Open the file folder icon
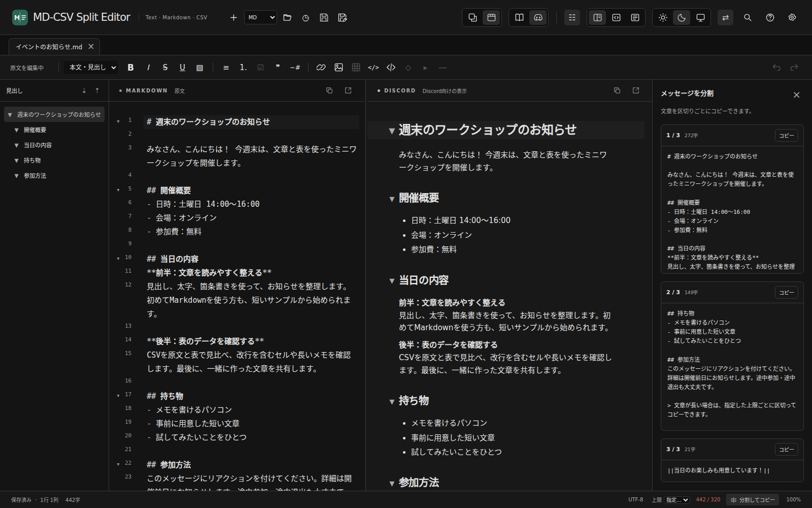 287,17
